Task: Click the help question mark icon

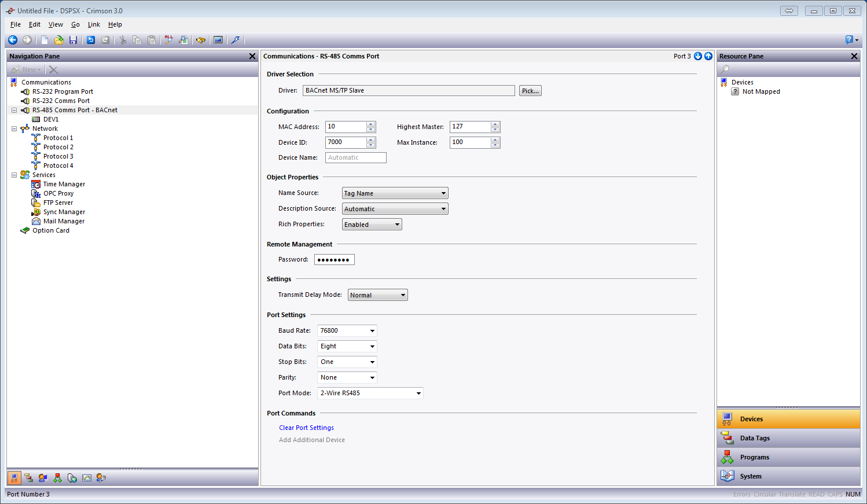Action: pyautogui.click(x=850, y=40)
